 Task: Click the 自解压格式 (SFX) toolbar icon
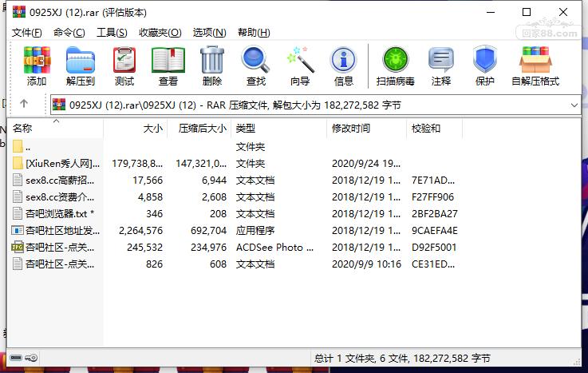tap(535, 60)
